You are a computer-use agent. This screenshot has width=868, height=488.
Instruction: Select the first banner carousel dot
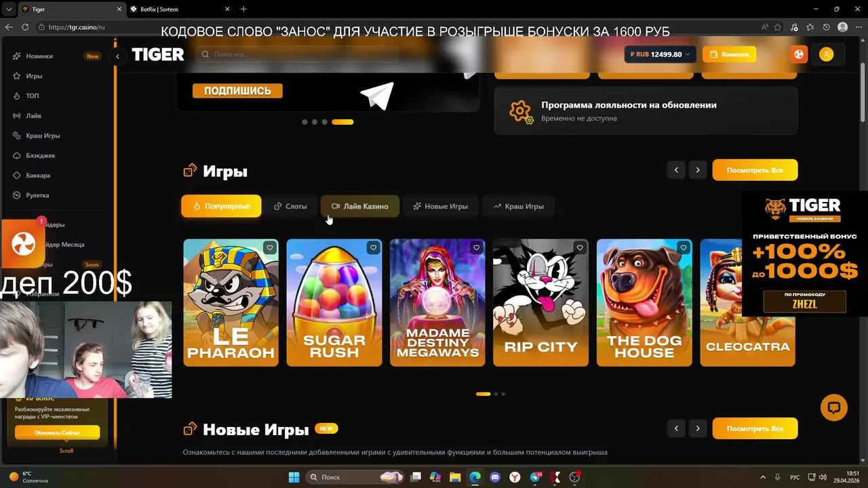[x=304, y=122]
